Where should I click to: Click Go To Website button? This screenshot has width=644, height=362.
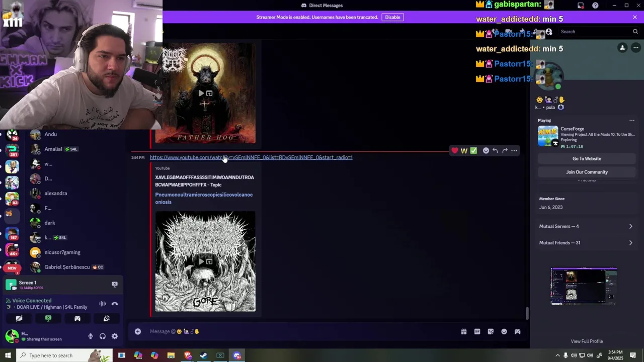[587, 158]
